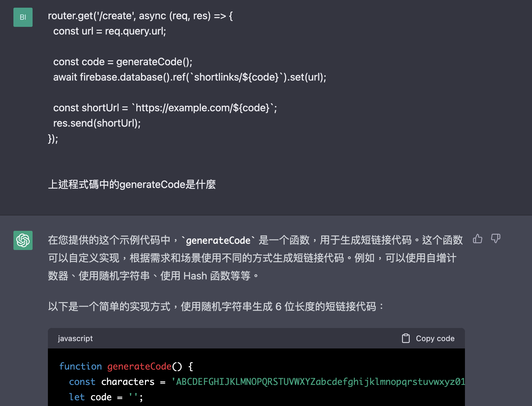Click the const code = generateCode() line
This screenshot has width=532, height=406.
[x=123, y=62]
